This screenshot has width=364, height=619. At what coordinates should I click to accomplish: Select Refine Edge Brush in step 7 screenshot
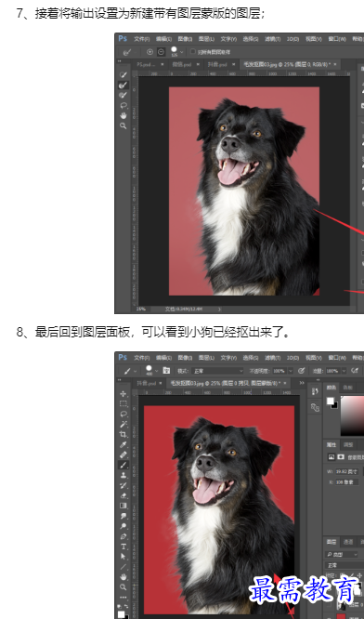(x=123, y=85)
